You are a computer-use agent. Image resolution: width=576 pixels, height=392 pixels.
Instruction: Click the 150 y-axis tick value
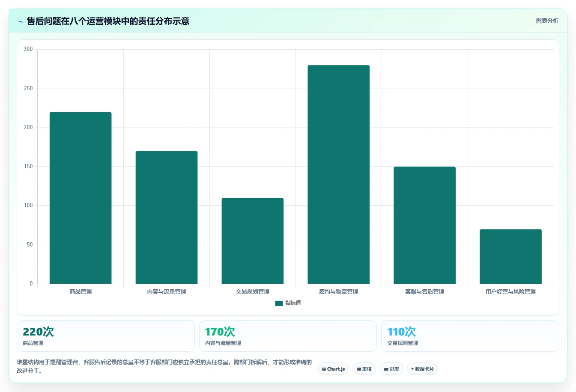pyautogui.click(x=28, y=166)
